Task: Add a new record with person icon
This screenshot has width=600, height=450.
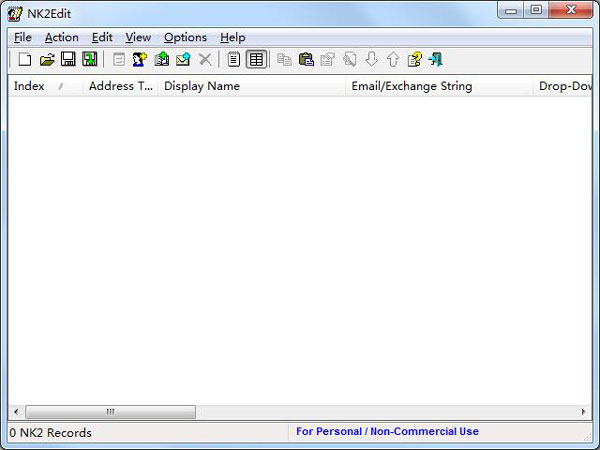Action: click(x=140, y=60)
